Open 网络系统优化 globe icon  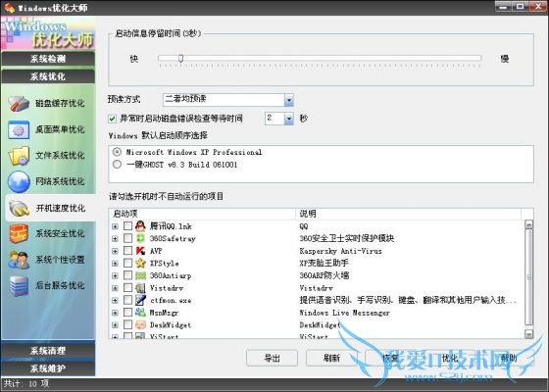[x=19, y=181]
